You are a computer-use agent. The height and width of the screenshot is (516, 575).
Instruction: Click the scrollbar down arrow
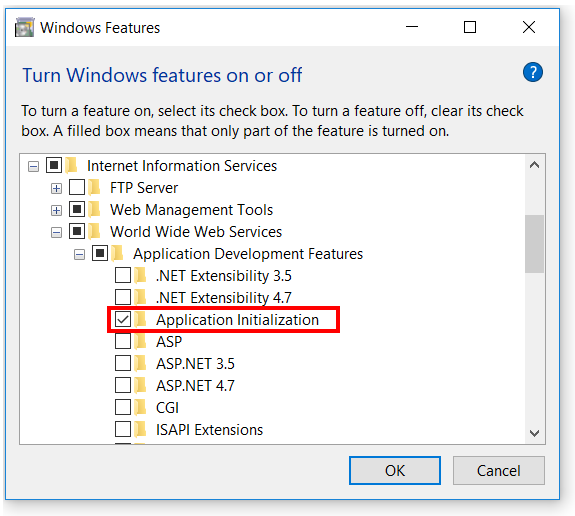[x=534, y=433]
